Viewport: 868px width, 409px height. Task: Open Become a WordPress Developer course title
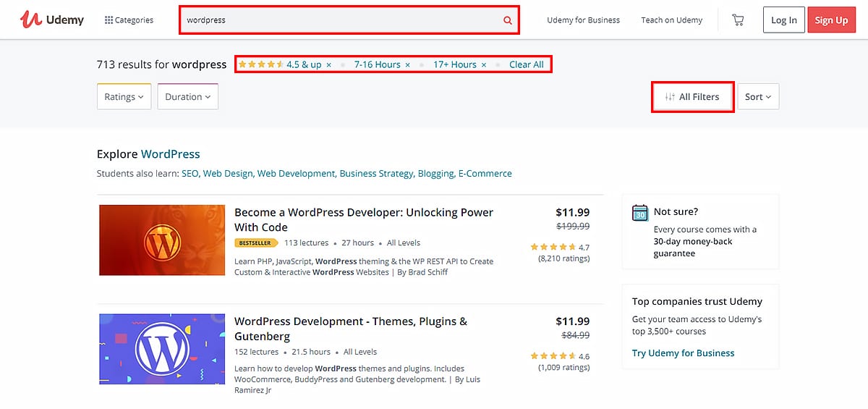[x=364, y=219]
